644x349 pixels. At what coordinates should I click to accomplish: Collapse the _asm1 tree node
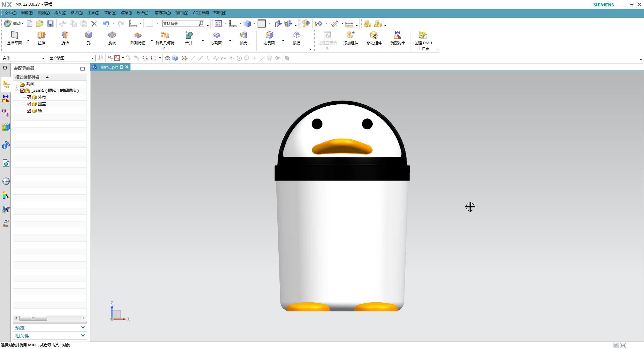[x=16, y=91]
